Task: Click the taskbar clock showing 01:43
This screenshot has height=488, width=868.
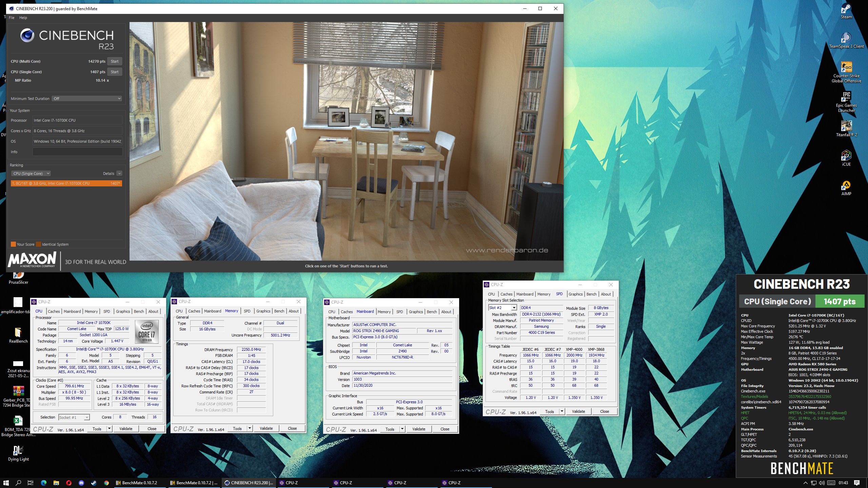Action: 843,483
